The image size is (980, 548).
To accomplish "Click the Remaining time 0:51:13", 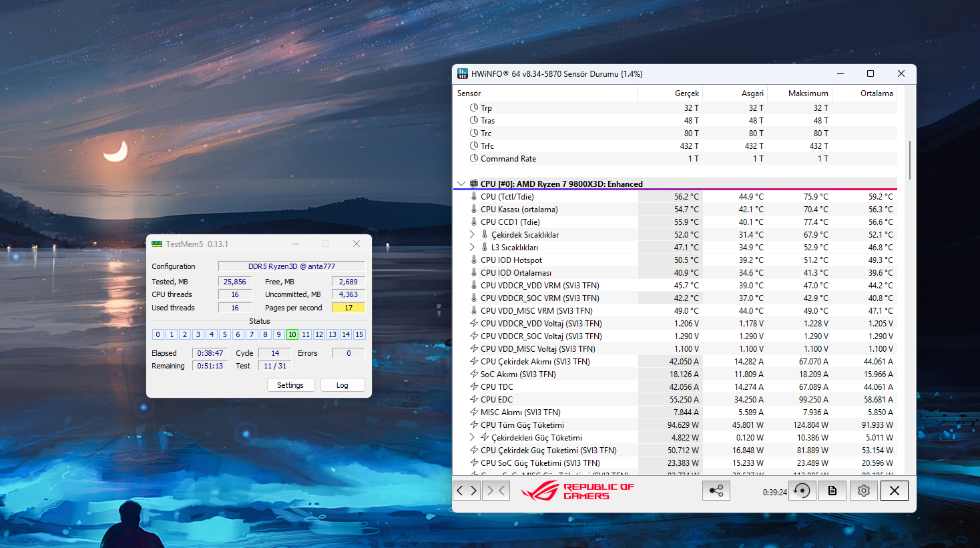I will click(x=210, y=366).
